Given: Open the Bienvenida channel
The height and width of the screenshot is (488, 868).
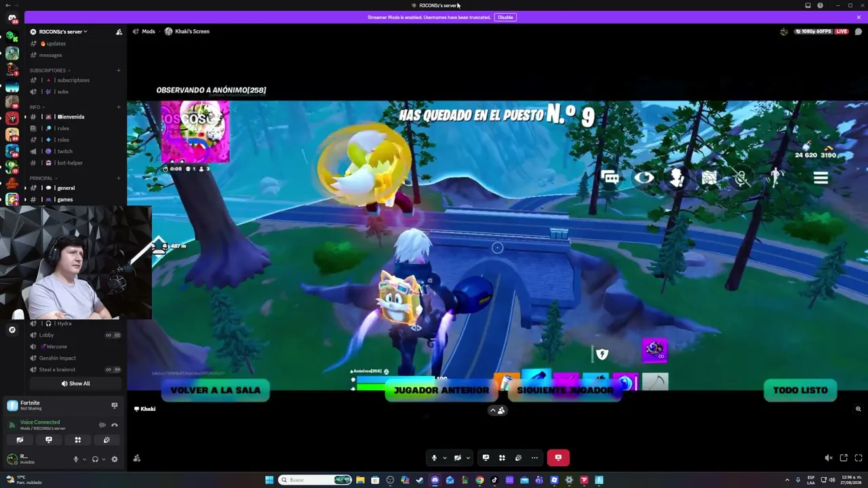Looking at the screenshot, I should 76,117.
